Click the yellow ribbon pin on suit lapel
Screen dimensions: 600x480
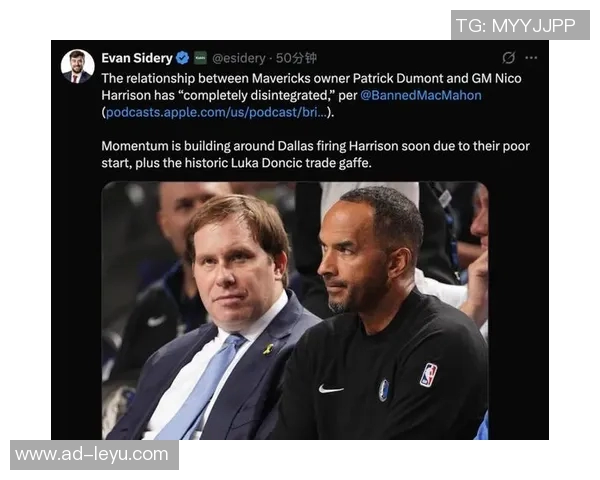[268, 349]
